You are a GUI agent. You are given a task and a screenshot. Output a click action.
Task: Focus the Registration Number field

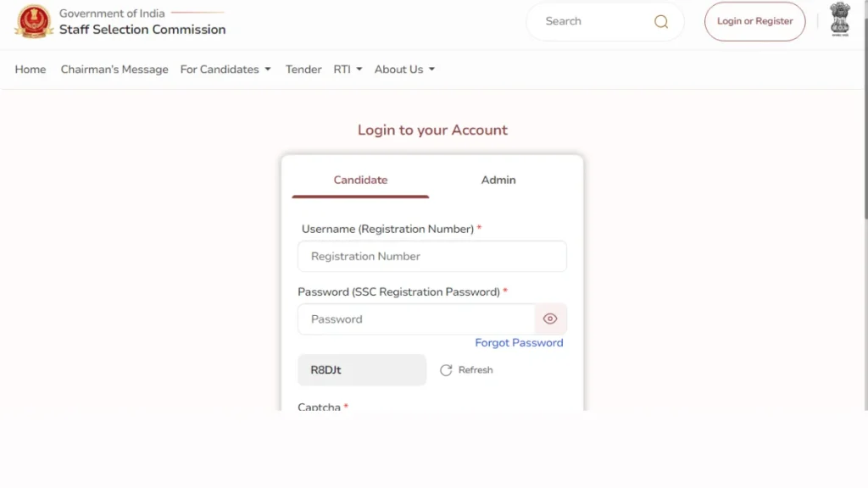[431, 256]
